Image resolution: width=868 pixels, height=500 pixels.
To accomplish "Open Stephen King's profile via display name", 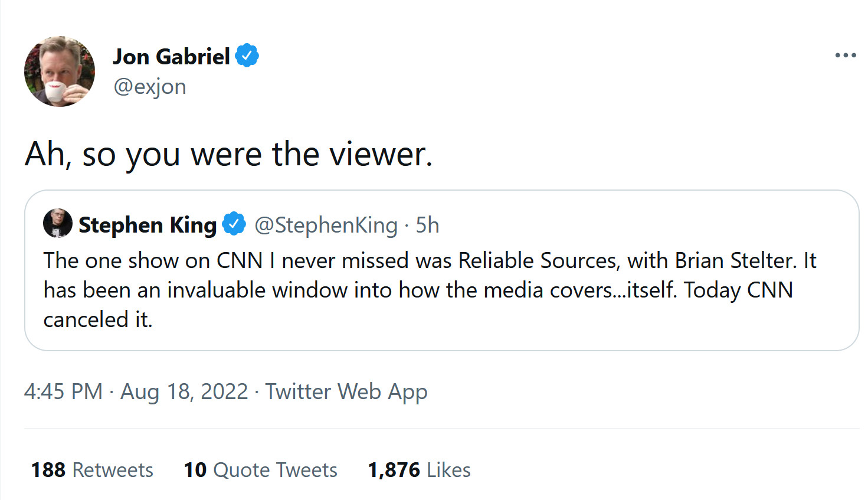I will [148, 225].
